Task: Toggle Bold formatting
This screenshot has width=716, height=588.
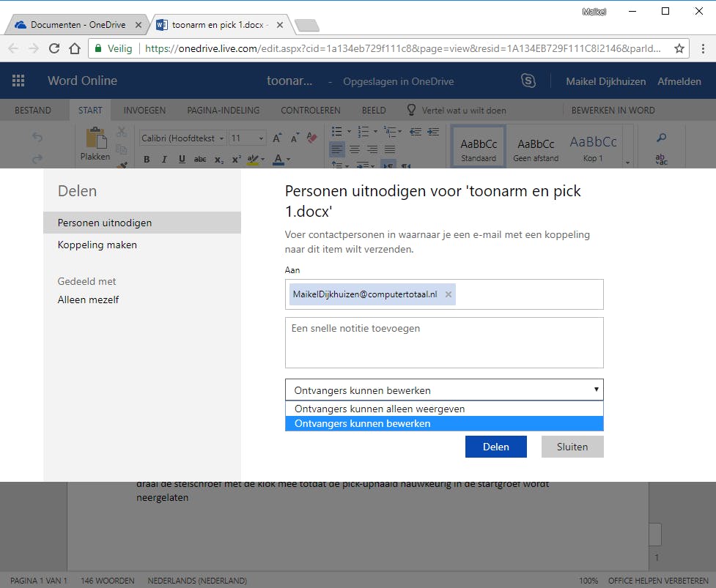Action: 147,159
